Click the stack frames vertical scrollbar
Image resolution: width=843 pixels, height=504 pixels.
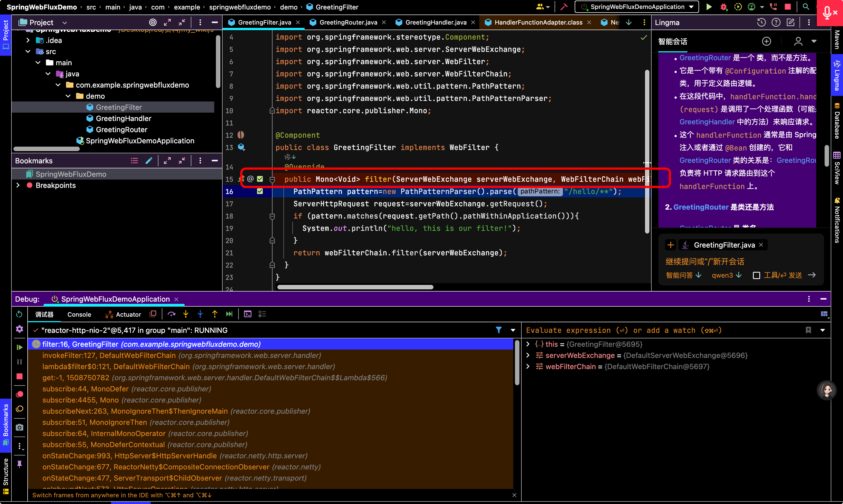tap(517, 363)
